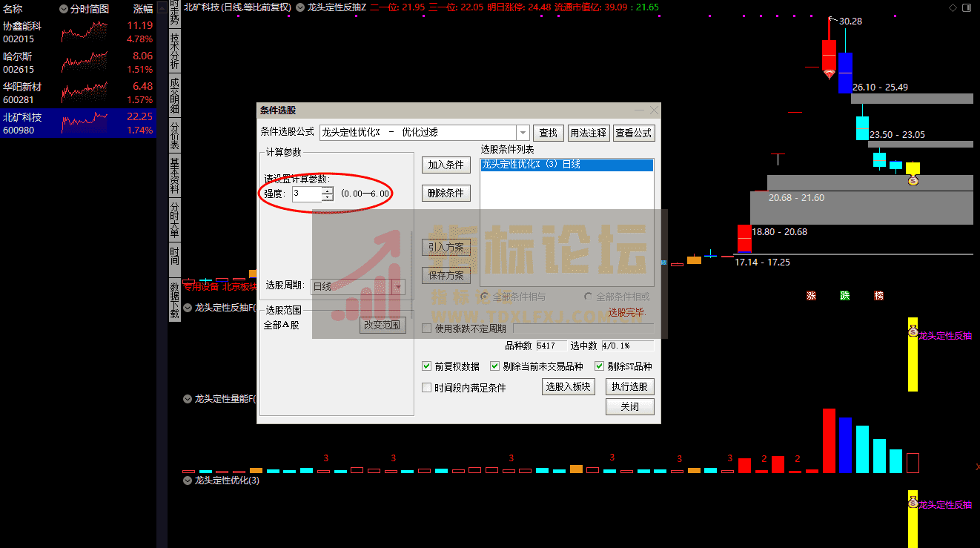Click the 华阳新材 mini intraday chart thumbnail
980x548 pixels.
click(x=84, y=93)
